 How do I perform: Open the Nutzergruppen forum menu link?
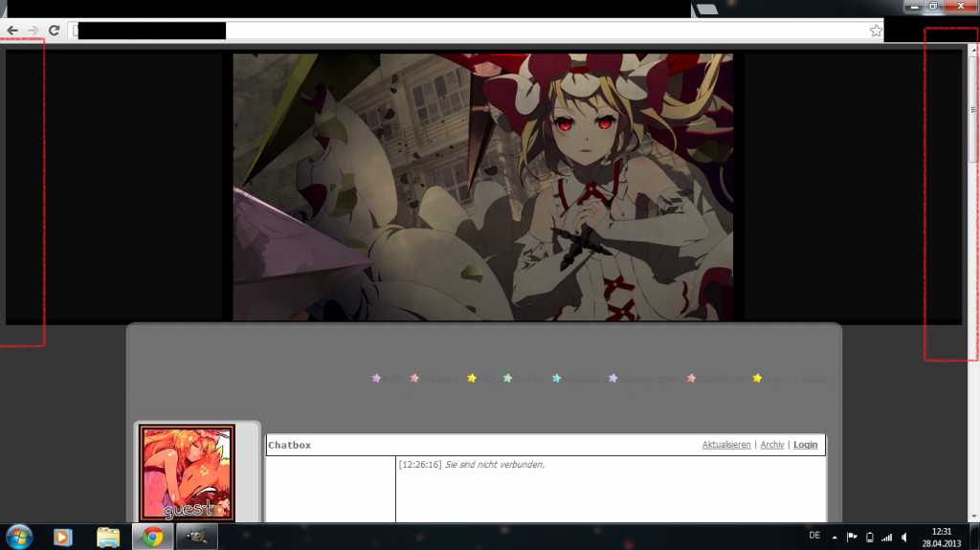click(x=649, y=380)
